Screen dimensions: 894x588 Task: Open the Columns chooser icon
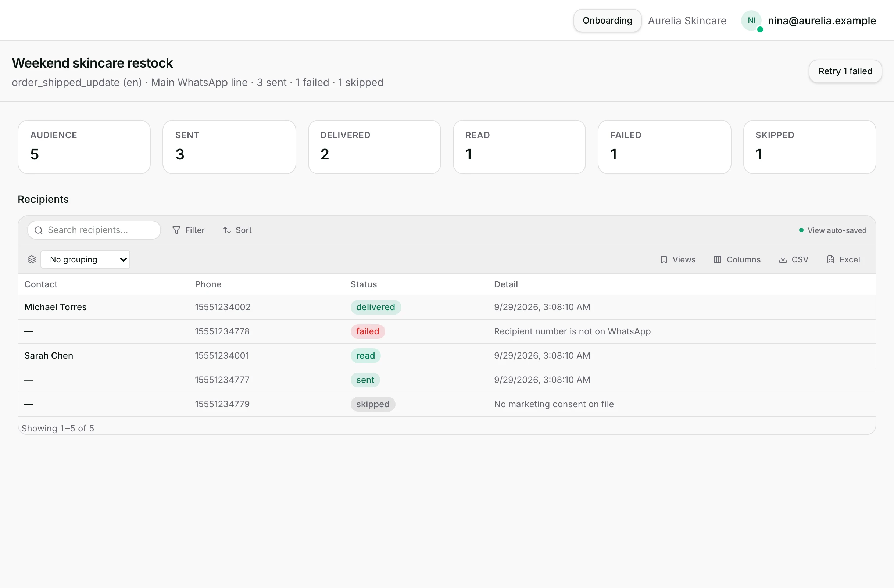[718, 259]
